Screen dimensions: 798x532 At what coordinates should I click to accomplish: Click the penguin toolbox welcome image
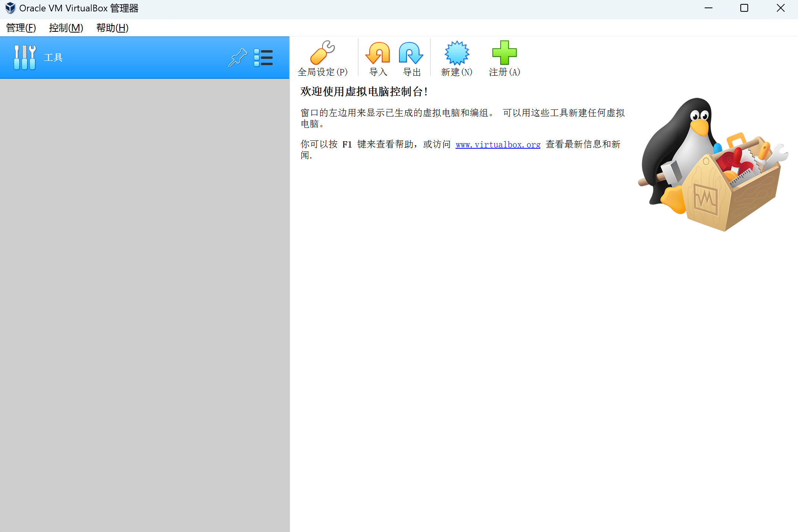coord(712,164)
